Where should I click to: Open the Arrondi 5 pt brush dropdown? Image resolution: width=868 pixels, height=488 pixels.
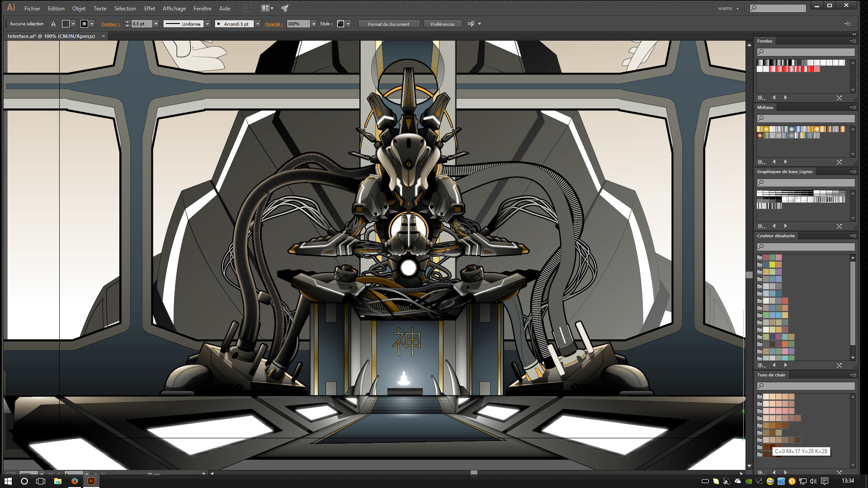pyautogui.click(x=258, y=24)
